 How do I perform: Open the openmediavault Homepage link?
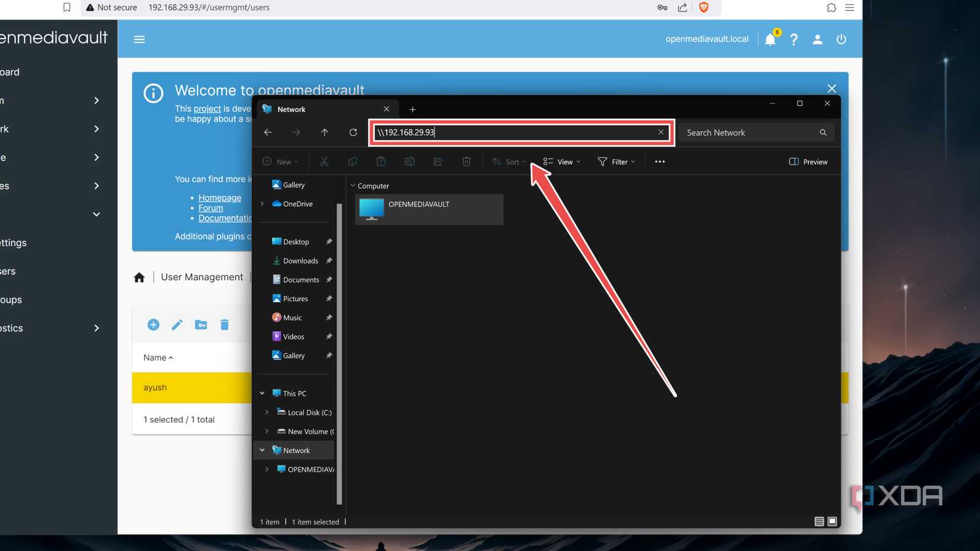(220, 198)
